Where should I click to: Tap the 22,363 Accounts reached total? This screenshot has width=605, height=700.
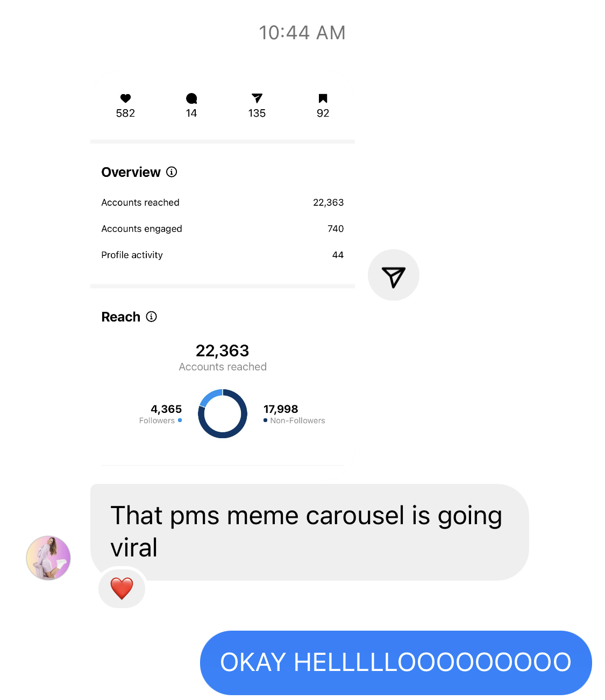(223, 358)
